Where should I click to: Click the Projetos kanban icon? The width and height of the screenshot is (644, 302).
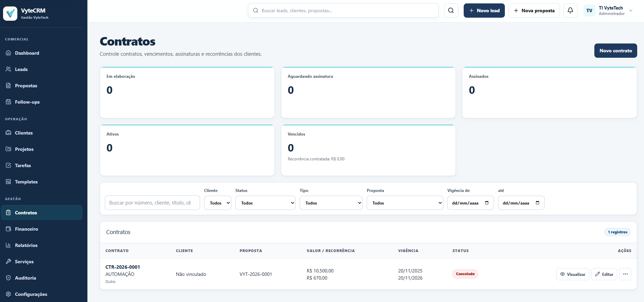[x=9, y=149]
